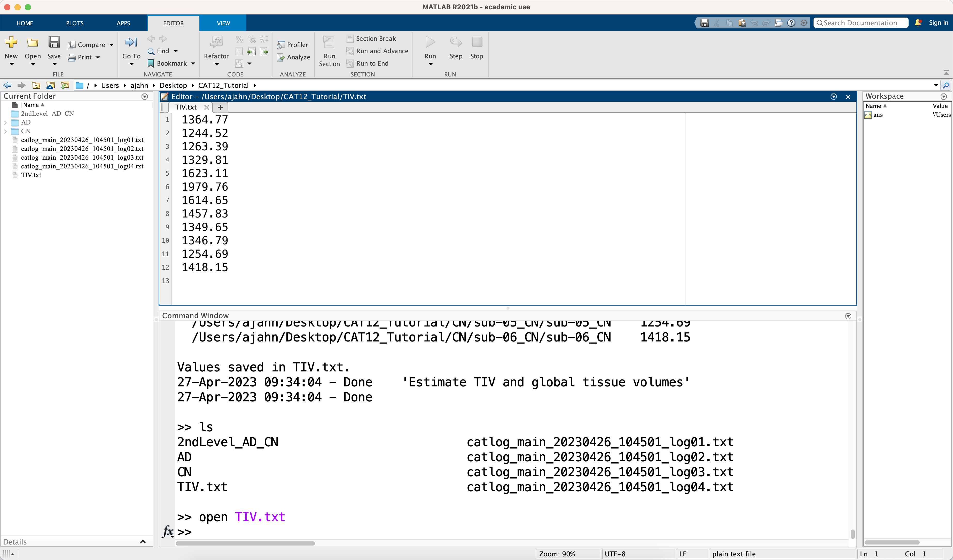This screenshot has height=560, width=953.
Task: Click Run and Advance button
Action: point(377,51)
